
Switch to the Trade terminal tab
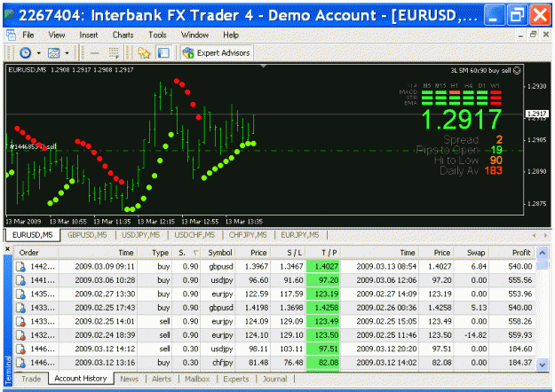(31, 379)
